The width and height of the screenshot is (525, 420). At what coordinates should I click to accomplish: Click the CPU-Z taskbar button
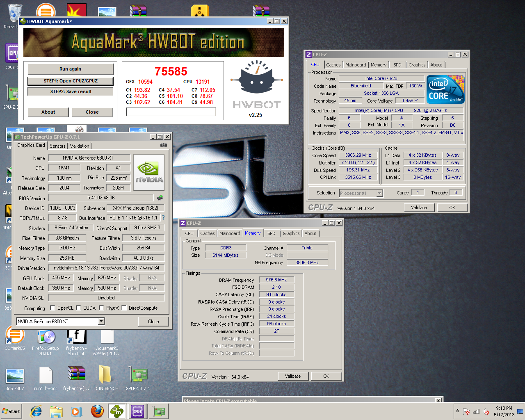pos(137,411)
